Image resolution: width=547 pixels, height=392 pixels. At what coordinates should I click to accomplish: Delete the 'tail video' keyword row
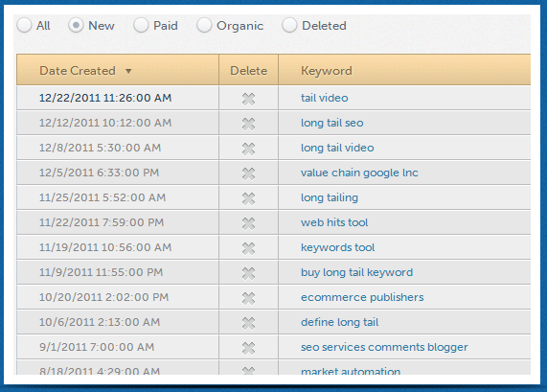pyautogui.click(x=248, y=99)
